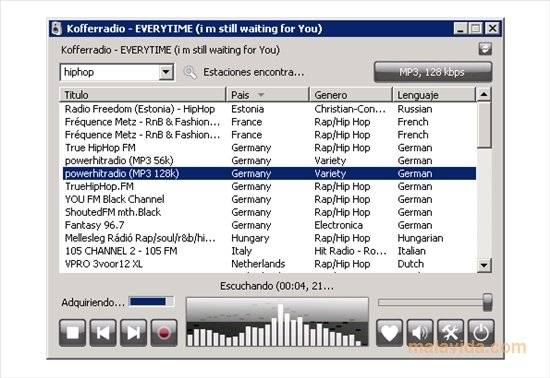
Task: Click the Netherlands country cell
Action: point(258,264)
